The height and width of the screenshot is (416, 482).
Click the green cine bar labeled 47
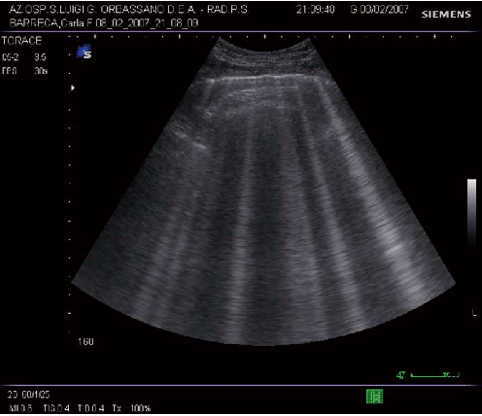click(428, 375)
